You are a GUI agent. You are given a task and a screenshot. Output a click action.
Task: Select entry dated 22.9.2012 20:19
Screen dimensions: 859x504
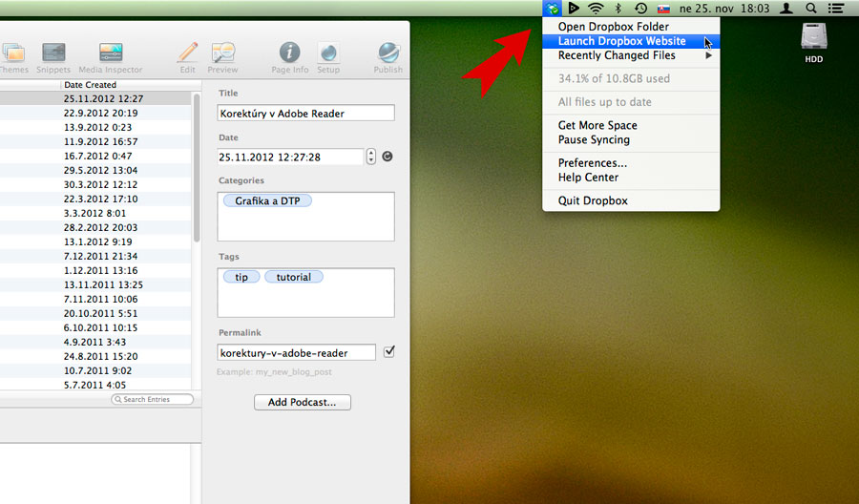(x=95, y=113)
